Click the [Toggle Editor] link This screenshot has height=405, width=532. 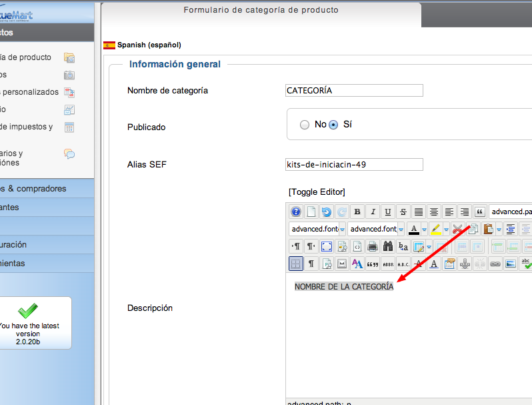coord(317,192)
